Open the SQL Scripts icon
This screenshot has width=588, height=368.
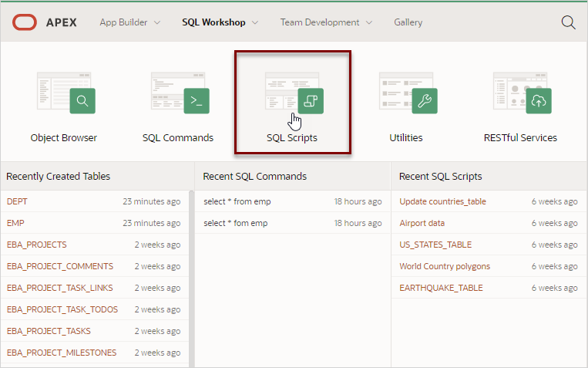(294, 93)
